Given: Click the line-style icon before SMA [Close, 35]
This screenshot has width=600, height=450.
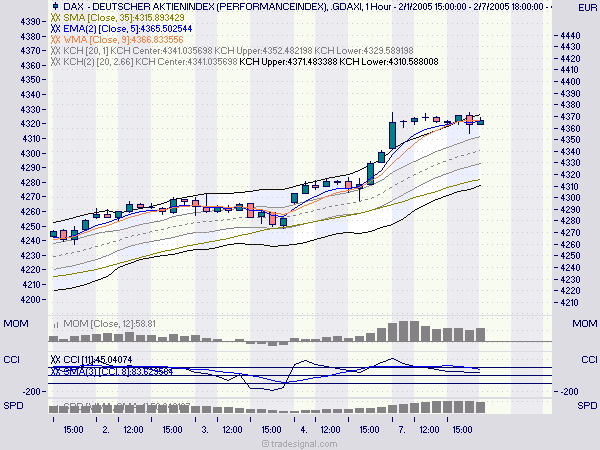Looking at the screenshot, I should [x=55, y=18].
